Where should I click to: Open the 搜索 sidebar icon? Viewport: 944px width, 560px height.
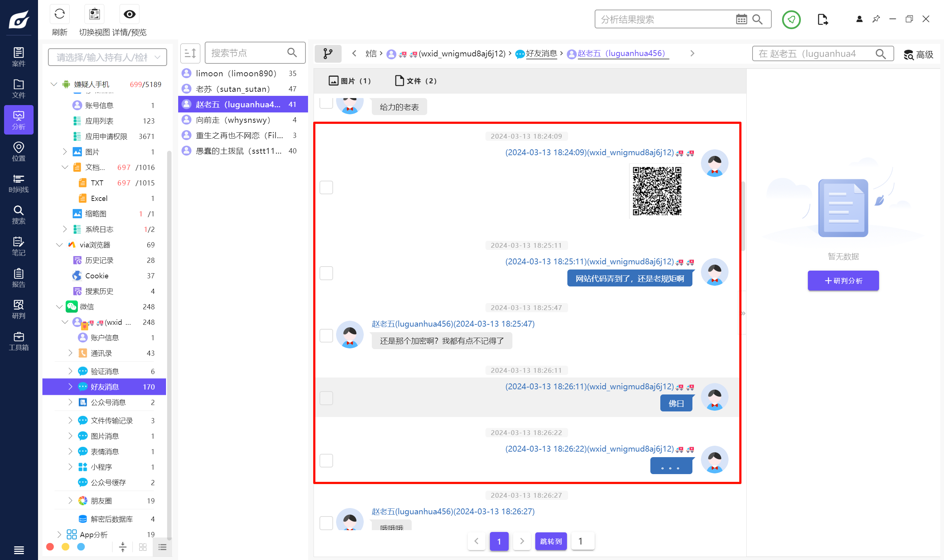coord(18,215)
